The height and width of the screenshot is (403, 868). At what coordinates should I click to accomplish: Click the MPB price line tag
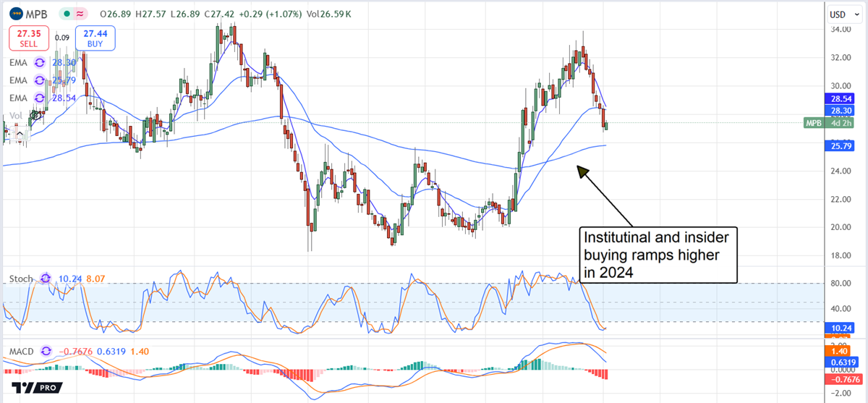coord(814,123)
